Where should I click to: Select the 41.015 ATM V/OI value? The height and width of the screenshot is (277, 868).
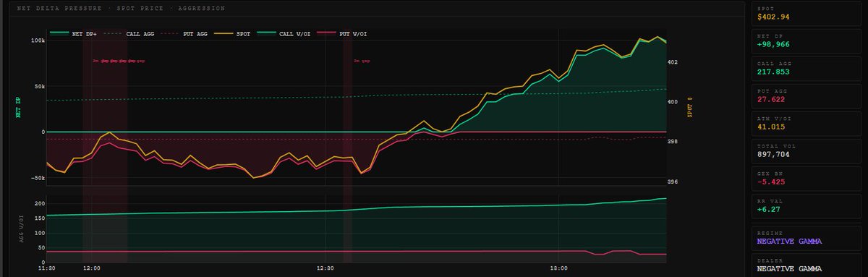coord(771,127)
